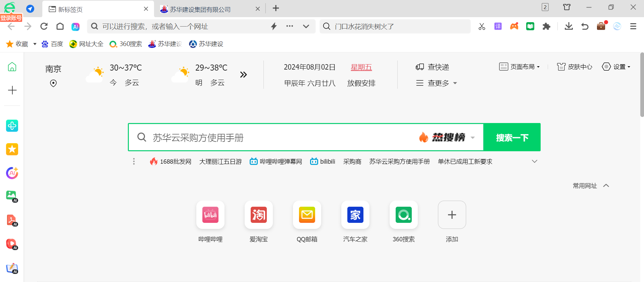This screenshot has height=282, width=644.
Task: Switch to the 苏华建设集团有限公司 tab
Action: (200, 9)
